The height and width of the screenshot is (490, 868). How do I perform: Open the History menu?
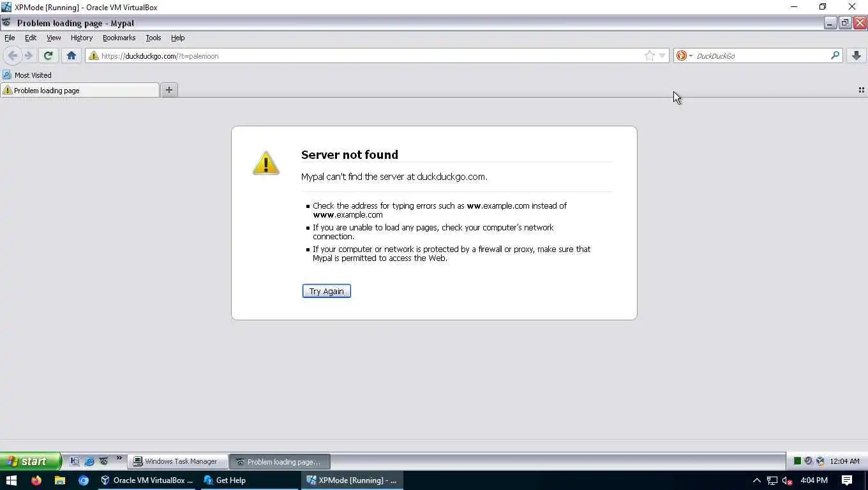[82, 38]
